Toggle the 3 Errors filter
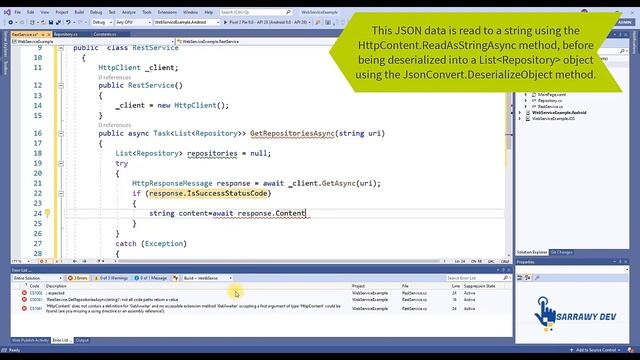This screenshot has width=640, height=360. (x=78, y=278)
